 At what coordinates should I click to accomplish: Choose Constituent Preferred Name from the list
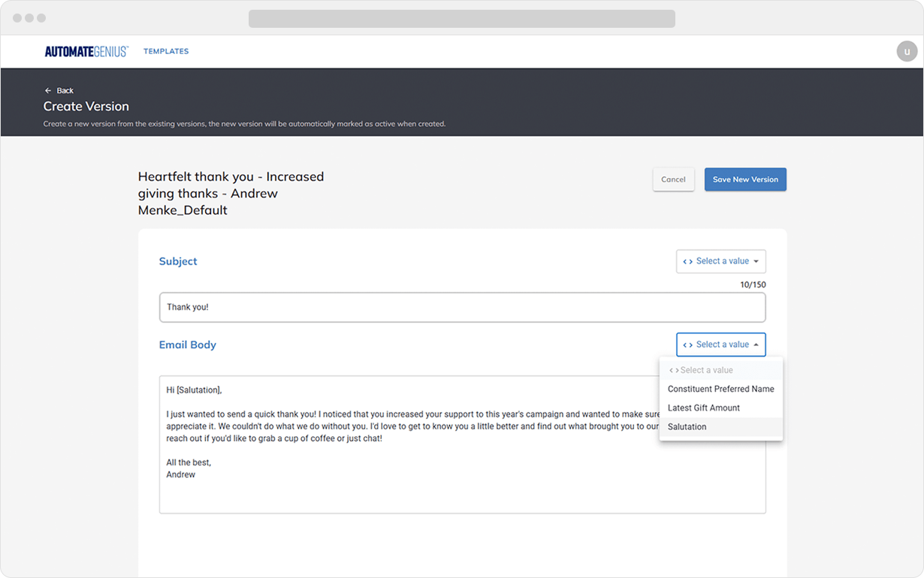click(x=720, y=389)
